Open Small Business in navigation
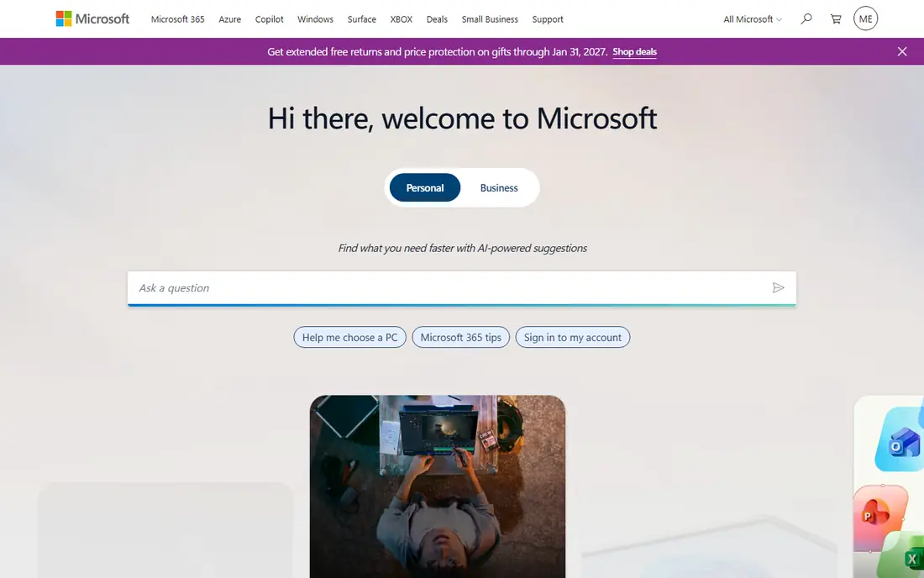The width and height of the screenshot is (924, 578). tap(490, 18)
